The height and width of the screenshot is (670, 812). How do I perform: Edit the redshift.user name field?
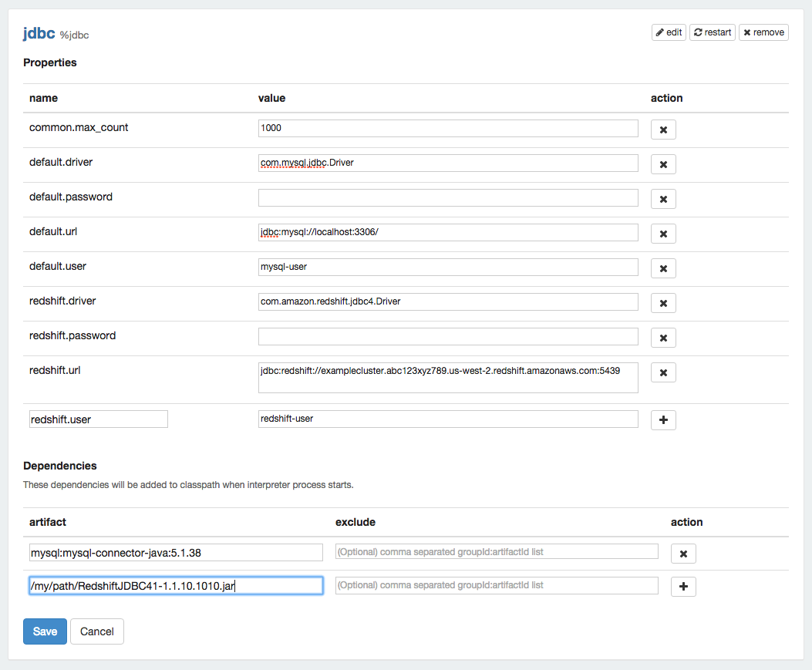pos(98,419)
